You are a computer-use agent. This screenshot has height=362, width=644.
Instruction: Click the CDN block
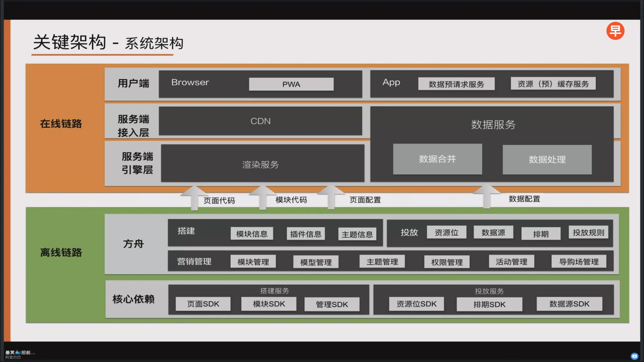click(260, 121)
